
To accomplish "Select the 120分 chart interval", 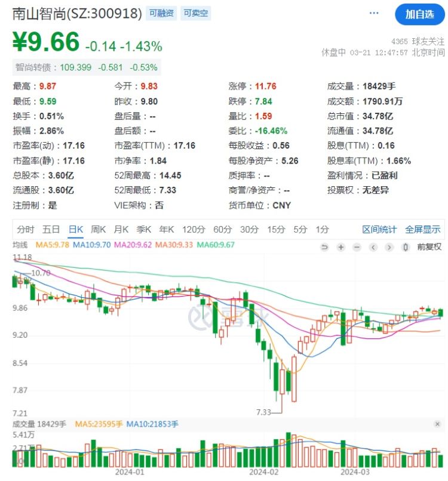I will point(194,229).
